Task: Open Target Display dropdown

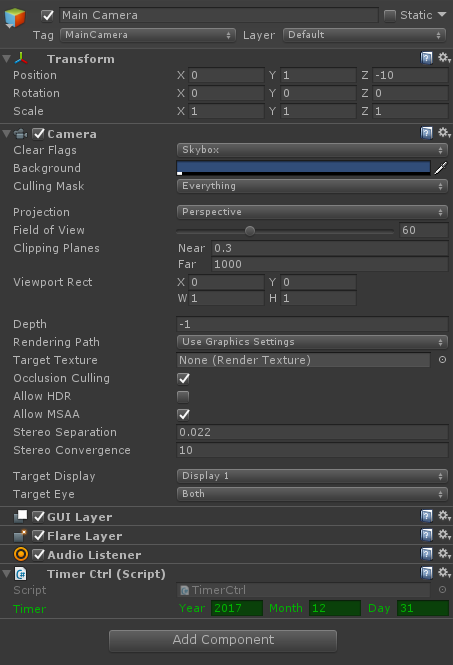Action: coord(312,476)
